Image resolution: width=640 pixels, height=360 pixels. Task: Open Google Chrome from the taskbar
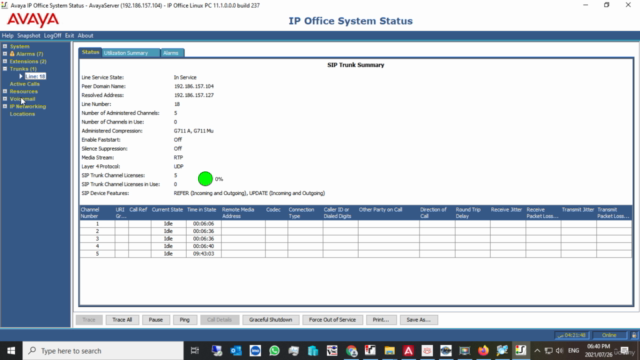tap(351, 351)
